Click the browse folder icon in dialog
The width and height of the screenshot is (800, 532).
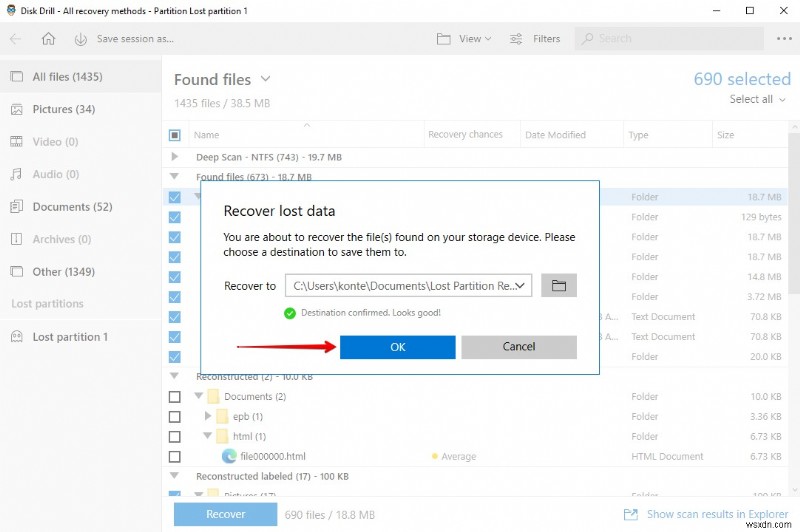click(559, 286)
